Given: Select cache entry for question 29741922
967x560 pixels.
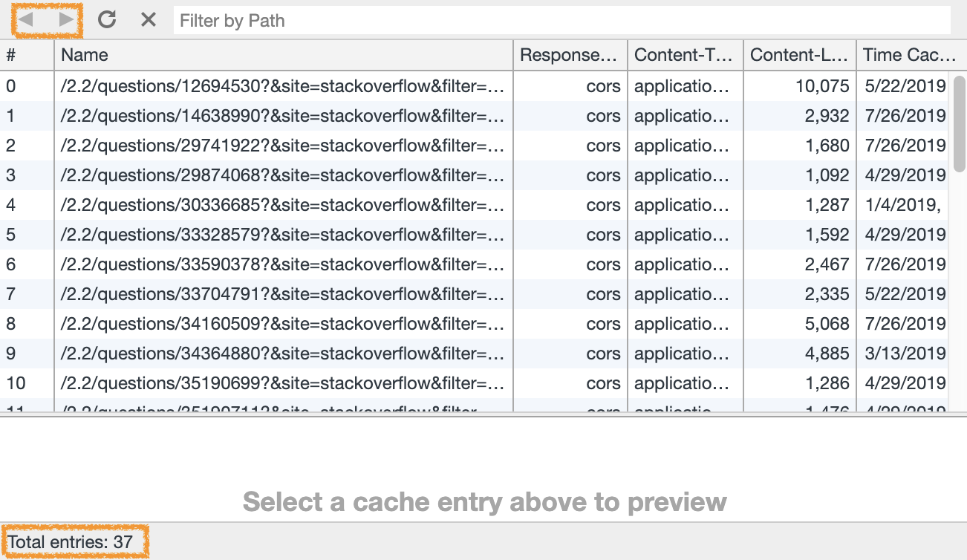Looking at the screenshot, I should (x=282, y=146).
